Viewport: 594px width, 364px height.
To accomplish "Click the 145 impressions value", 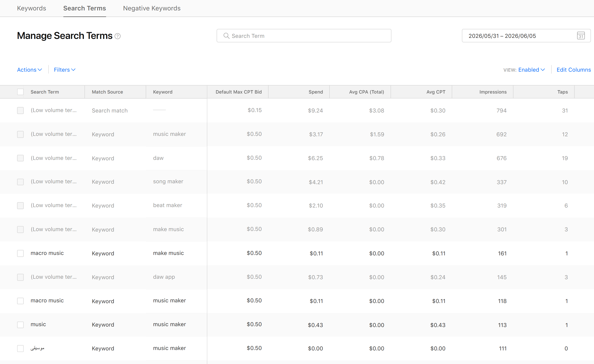I will click(502, 277).
